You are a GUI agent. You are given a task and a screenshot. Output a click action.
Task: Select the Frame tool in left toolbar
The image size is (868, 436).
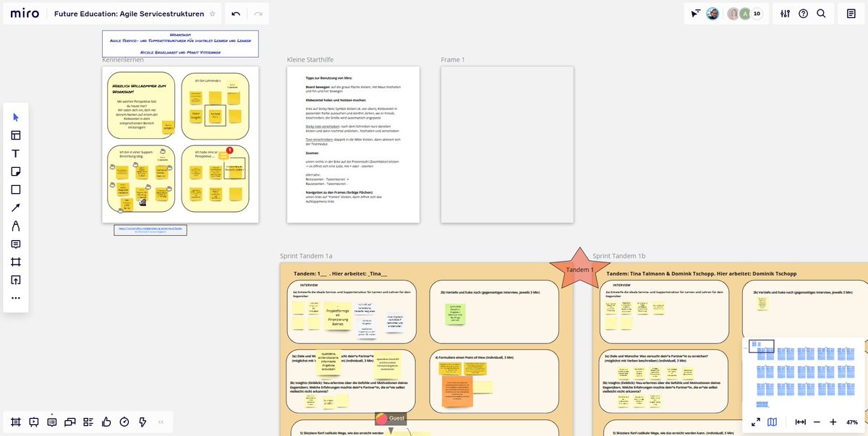click(16, 262)
